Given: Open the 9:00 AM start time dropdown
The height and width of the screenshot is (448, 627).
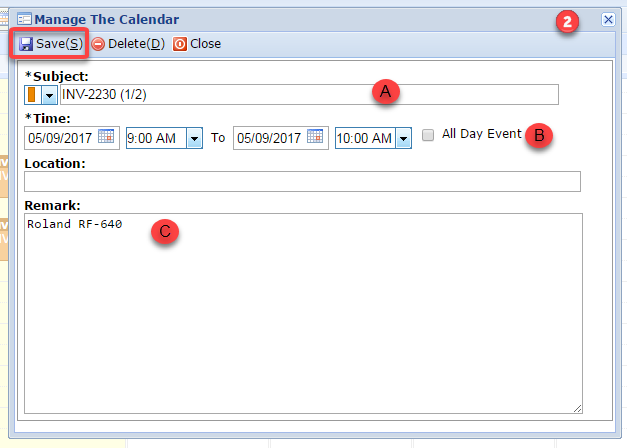Looking at the screenshot, I should tap(194, 138).
